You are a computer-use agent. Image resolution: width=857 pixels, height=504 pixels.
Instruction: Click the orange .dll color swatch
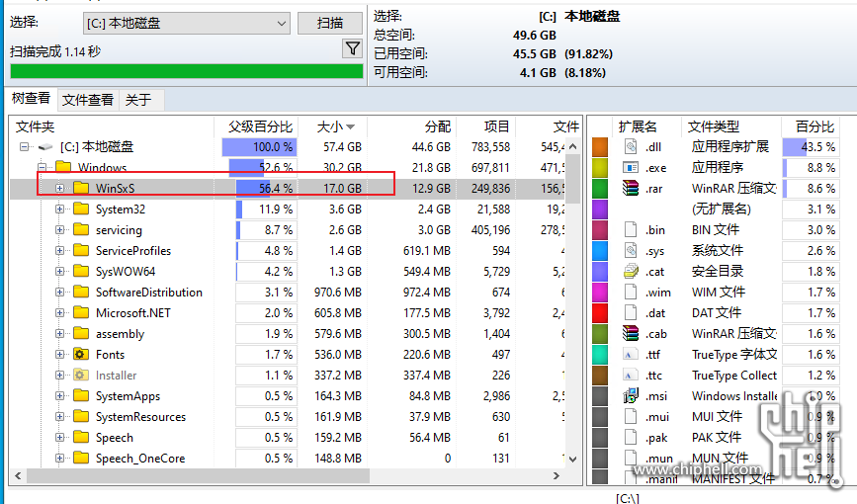[x=600, y=146]
